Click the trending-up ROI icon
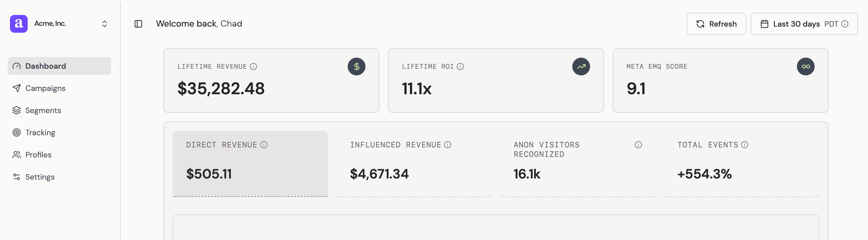 [581, 67]
